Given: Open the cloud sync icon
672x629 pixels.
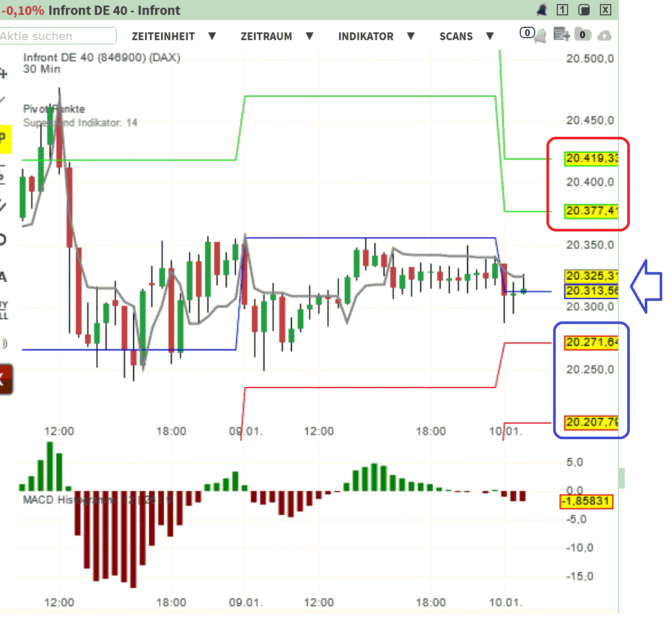Looking at the screenshot, I should click(605, 34).
